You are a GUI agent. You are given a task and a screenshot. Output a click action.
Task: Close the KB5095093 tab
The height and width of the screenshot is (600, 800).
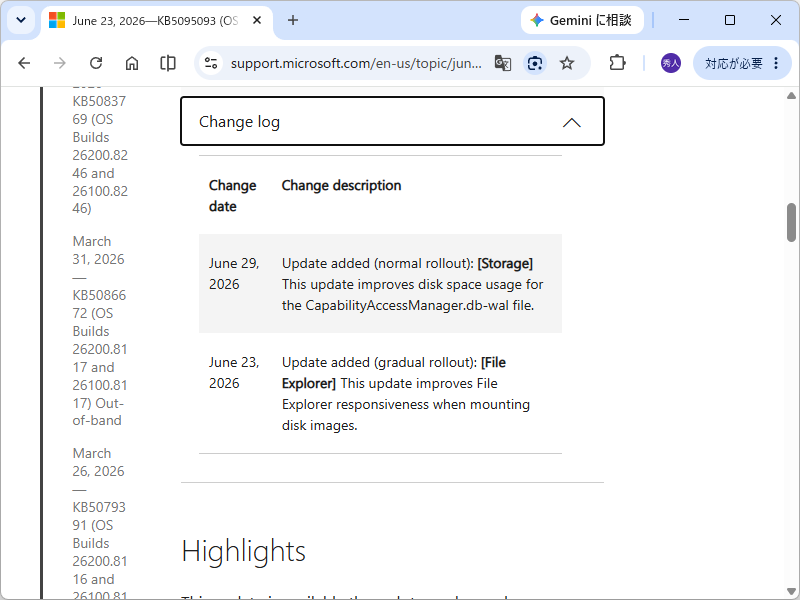257,20
